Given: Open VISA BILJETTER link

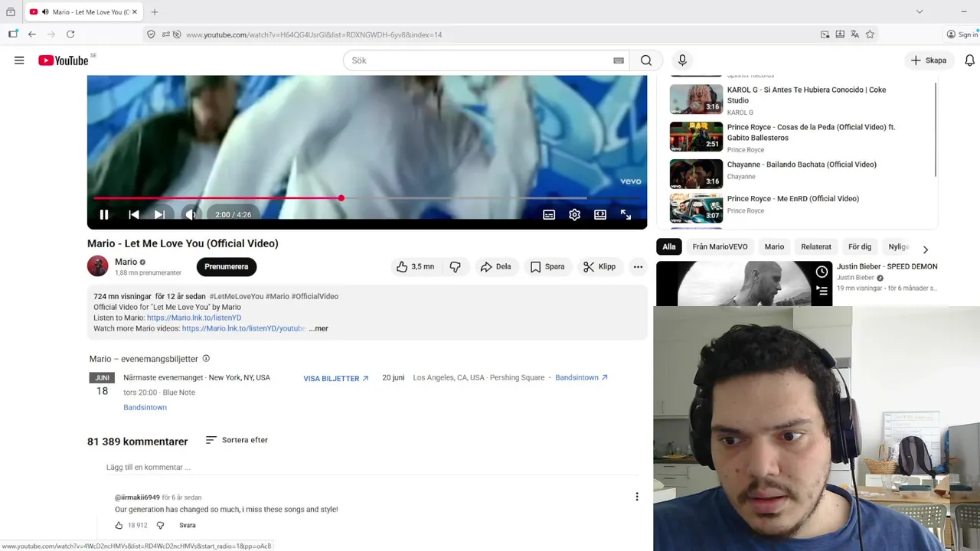Looking at the screenshot, I should [336, 378].
